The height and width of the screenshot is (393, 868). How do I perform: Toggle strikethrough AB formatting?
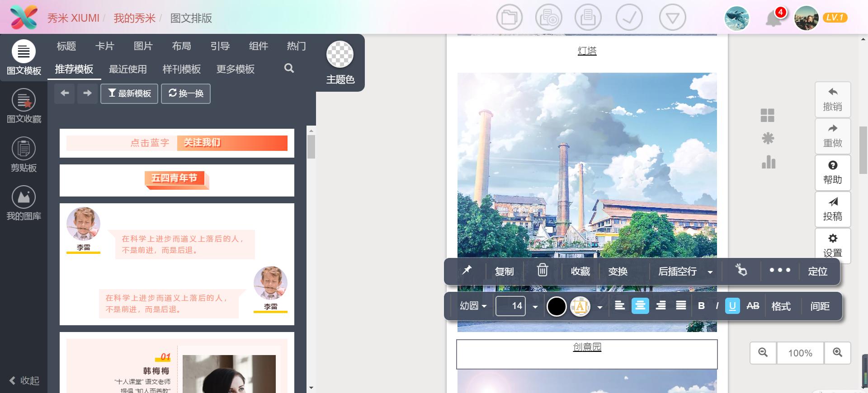pyautogui.click(x=753, y=306)
